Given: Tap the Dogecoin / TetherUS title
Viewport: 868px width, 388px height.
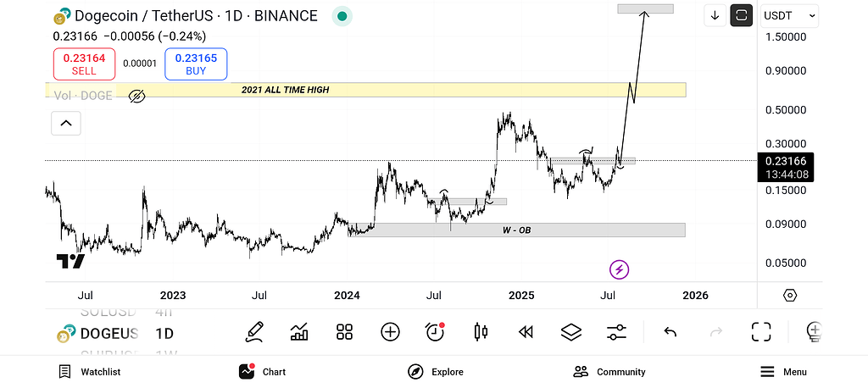Looking at the screenshot, I should point(196,16).
